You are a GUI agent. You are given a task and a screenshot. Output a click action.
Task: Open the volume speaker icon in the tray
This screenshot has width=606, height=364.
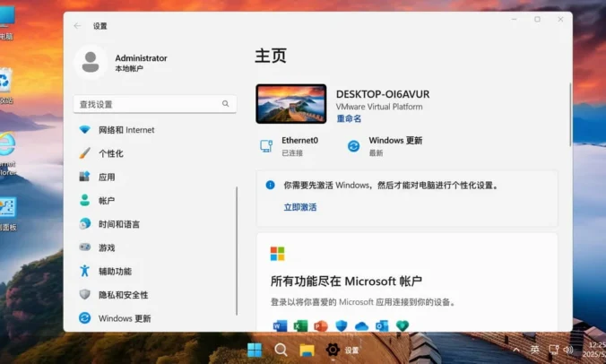[568, 350]
